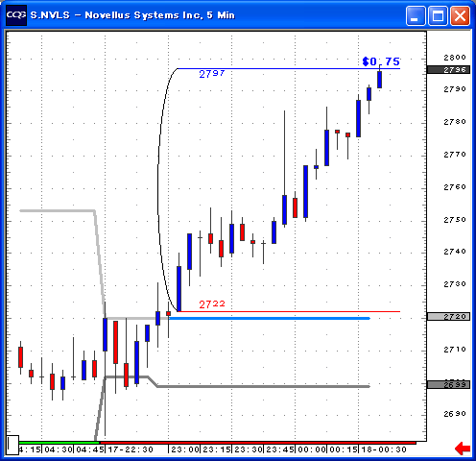Maximize the NVLS chart window
Viewport: 476px width, 461px height.
coord(438,15)
